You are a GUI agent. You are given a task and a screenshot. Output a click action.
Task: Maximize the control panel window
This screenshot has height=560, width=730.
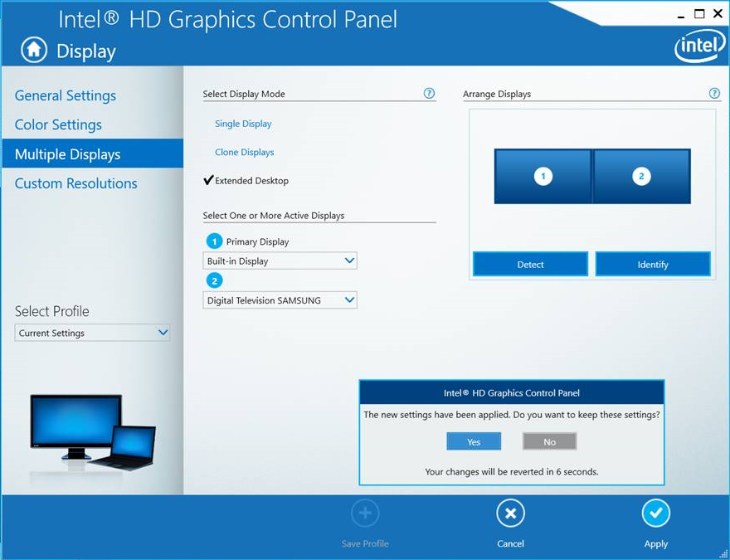(699, 14)
